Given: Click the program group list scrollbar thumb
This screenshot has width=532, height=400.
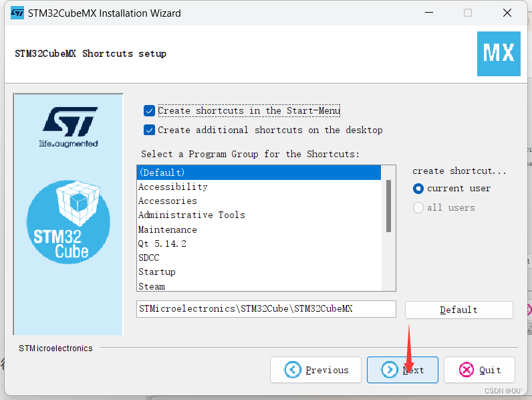Looking at the screenshot, I should 388,206.
